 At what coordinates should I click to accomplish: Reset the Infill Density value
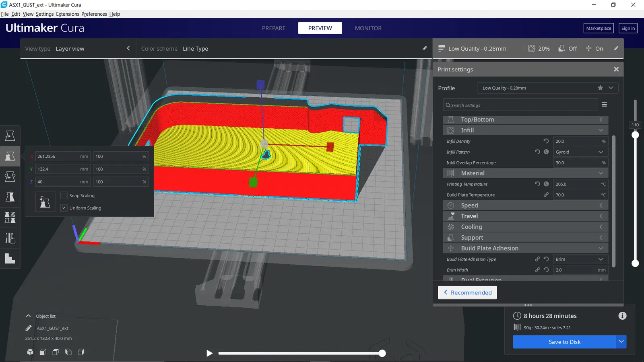(546, 141)
